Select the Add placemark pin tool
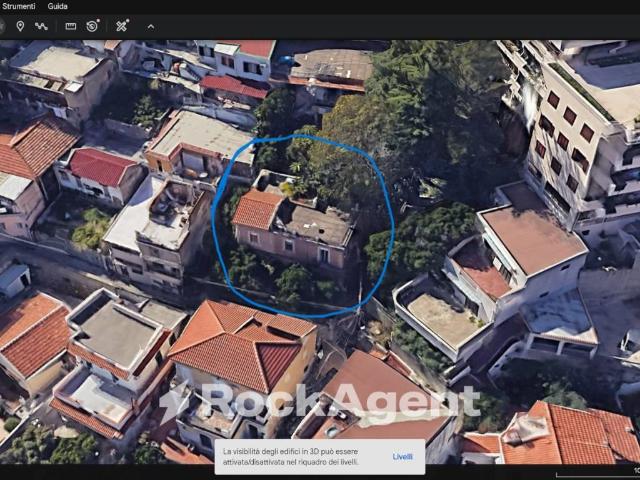The height and width of the screenshot is (480, 640). coord(20,26)
